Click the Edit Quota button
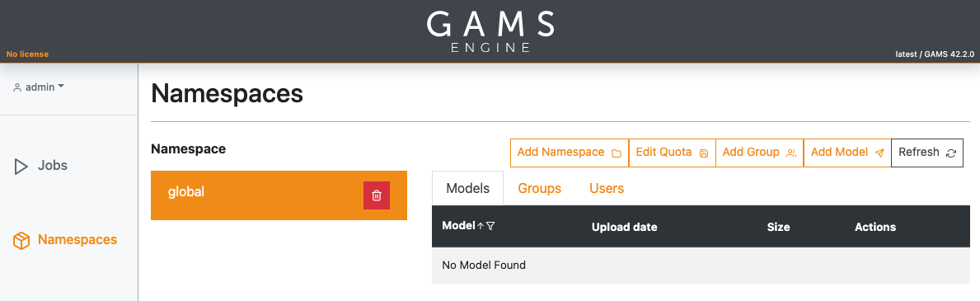980x301 pixels. tap(672, 153)
